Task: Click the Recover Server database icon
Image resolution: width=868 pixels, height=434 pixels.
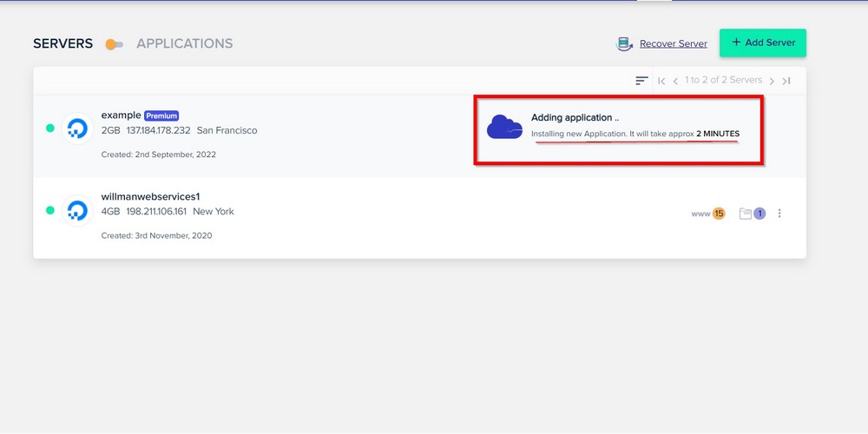Action: coord(624,43)
